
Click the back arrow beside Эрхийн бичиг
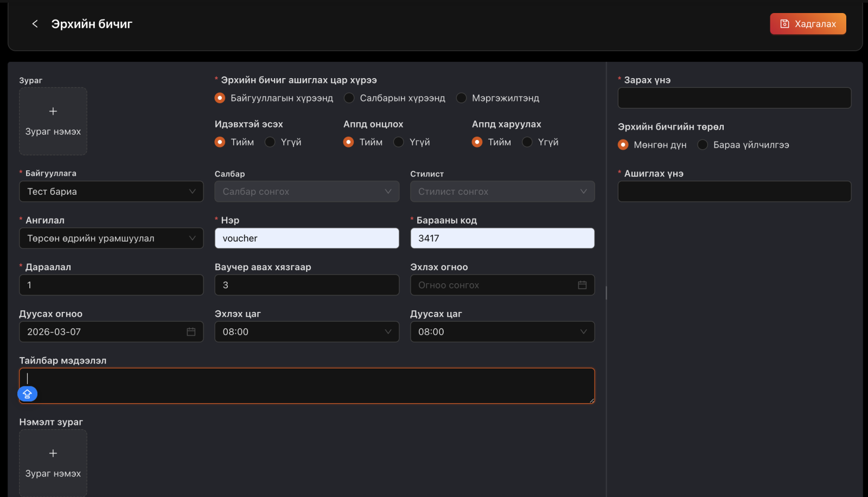[x=35, y=24]
